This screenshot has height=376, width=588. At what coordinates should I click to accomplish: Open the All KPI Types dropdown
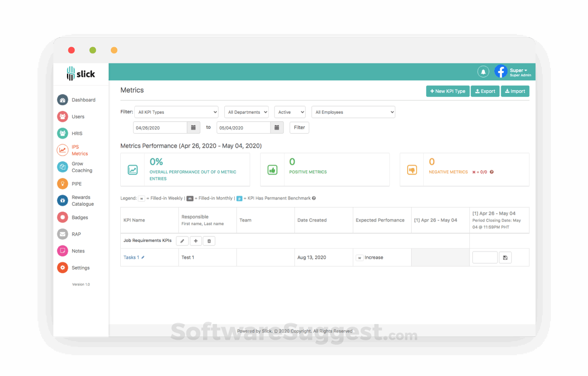(176, 112)
